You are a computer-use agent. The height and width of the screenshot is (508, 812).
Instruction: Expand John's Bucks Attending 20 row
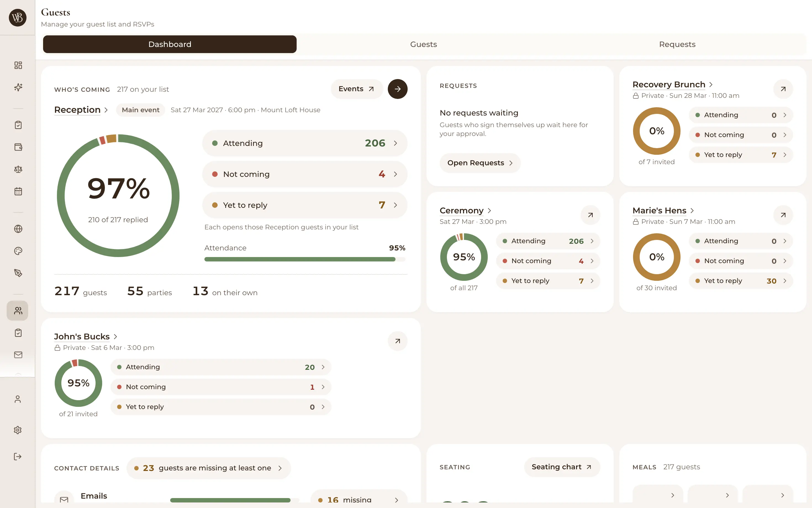click(x=221, y=367)
